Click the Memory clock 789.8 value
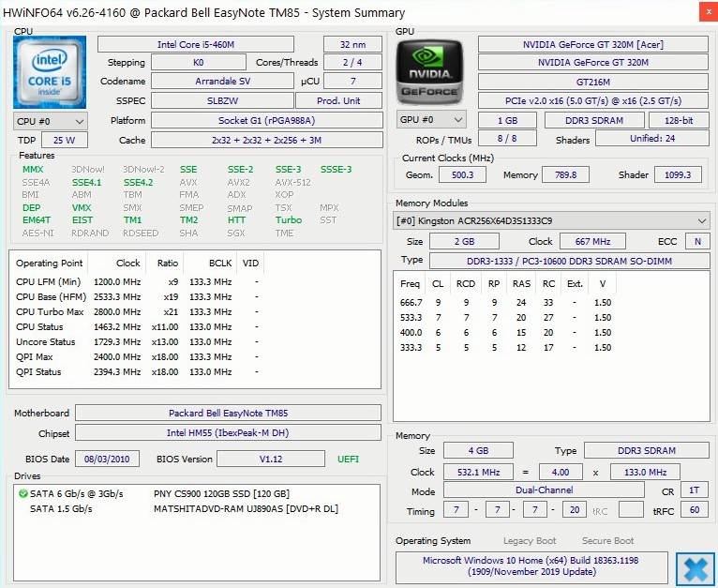This screenshot has width=718, height=588. point(565,174)
